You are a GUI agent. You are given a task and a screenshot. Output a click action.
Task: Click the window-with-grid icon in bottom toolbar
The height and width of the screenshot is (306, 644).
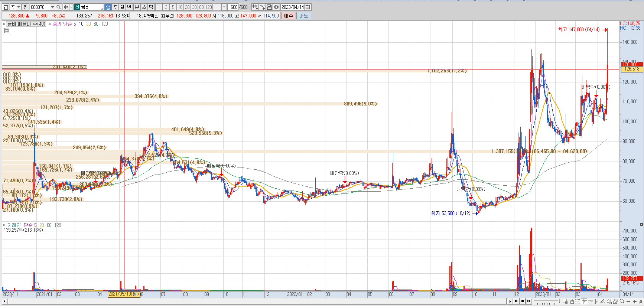[565, 301]
